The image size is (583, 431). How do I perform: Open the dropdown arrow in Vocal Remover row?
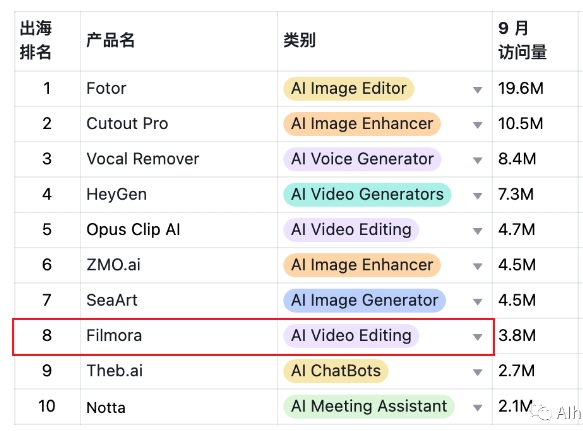(477, 160)
